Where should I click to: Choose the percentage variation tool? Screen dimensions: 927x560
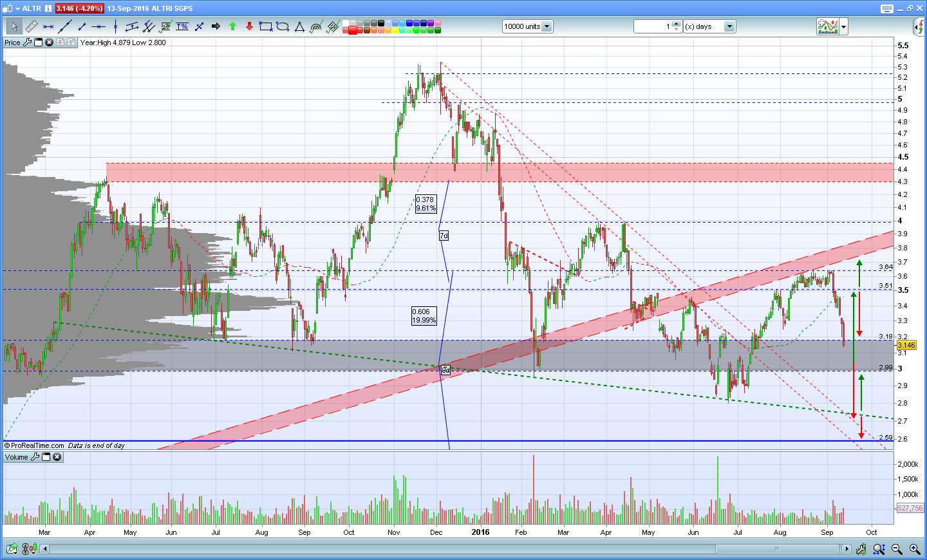point(182,26)
